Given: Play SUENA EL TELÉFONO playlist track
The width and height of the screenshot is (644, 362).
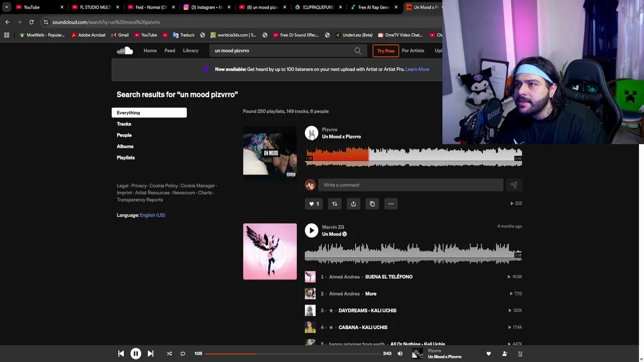Looking at the screenshot, I should 388,277.
